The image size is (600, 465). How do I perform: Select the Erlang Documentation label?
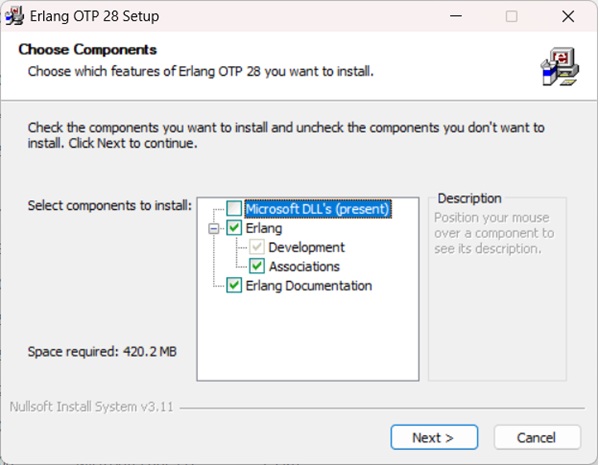tap(308, 286)
